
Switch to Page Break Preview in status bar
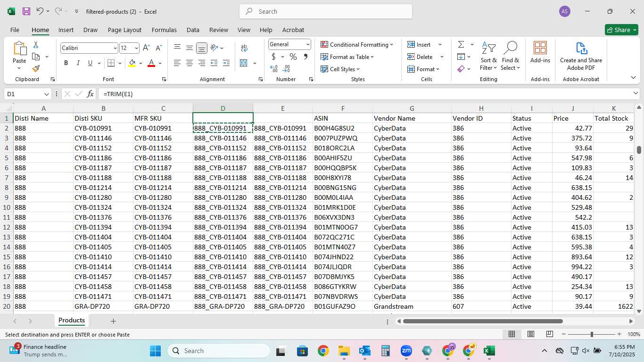click(x=549, y=334)
